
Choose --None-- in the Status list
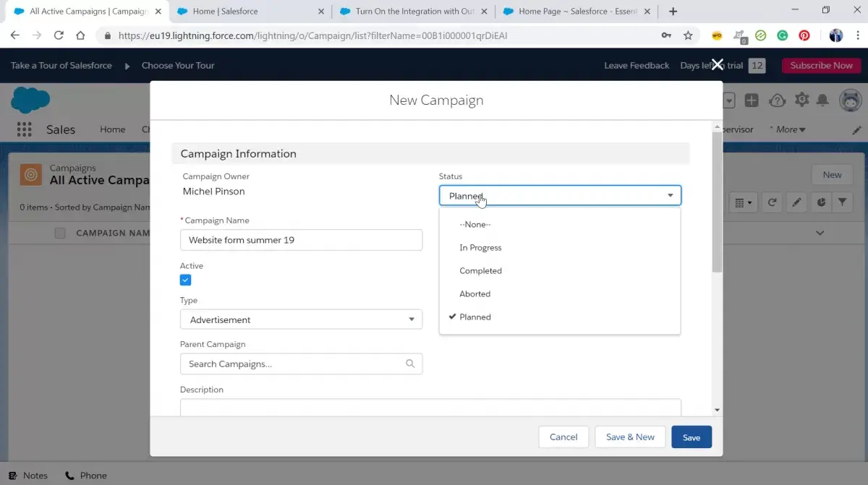(560, 224)
